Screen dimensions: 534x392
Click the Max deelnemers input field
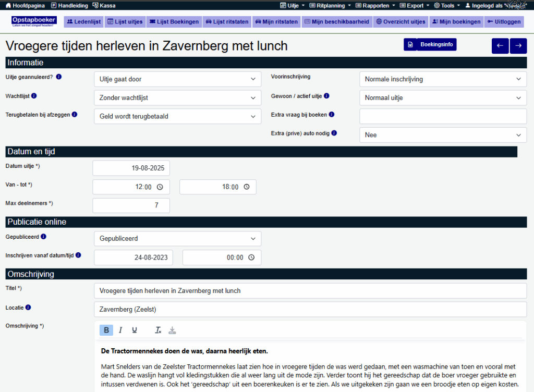click(x=131, y=205)
